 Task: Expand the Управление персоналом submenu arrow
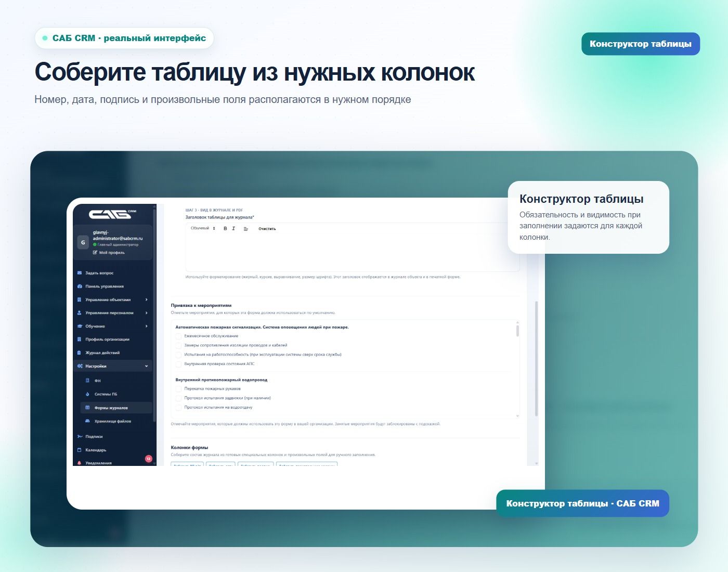pyautogui.click(x=147, y=313)
